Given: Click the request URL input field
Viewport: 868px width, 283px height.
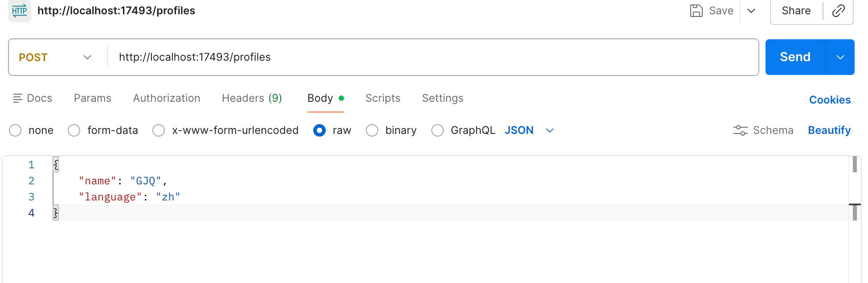Looking at the screenshot, I should click(432, 57).
